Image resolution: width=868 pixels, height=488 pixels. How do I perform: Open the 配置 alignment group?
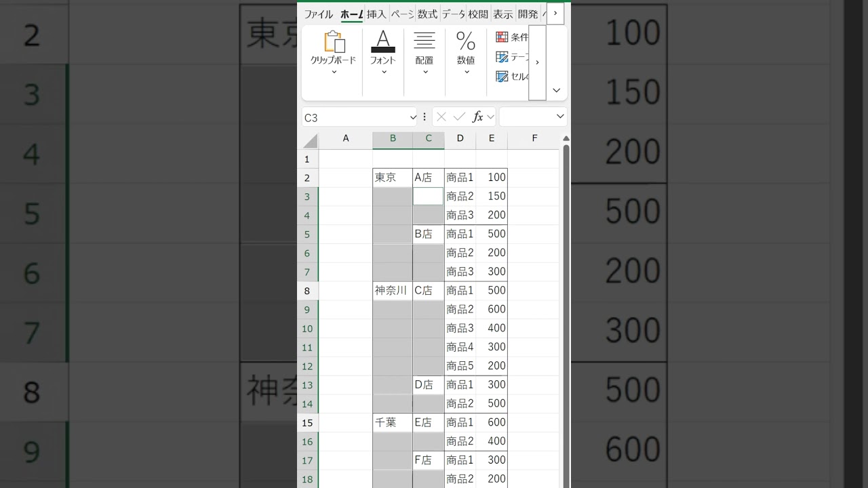(x=425, y=51)
